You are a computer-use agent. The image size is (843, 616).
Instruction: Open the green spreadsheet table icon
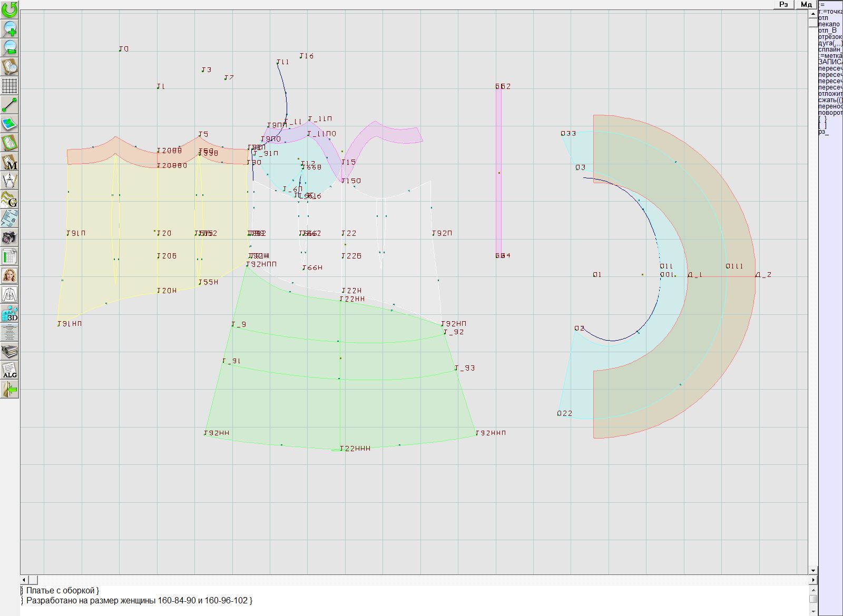[9, 256]
